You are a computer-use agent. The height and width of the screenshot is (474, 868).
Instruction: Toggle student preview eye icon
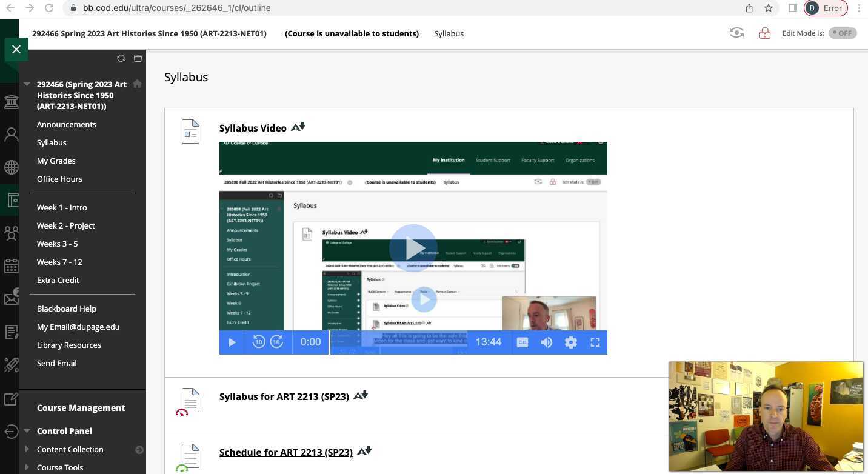[x=736, y=33]
